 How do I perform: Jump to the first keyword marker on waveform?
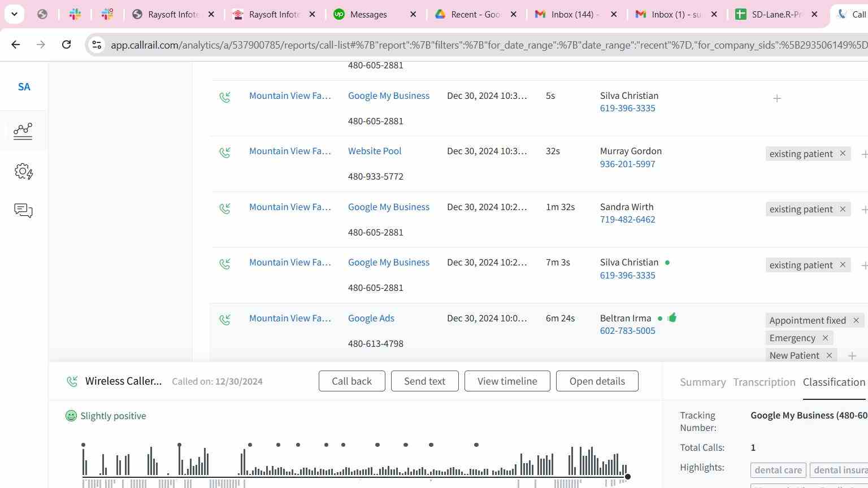(x=83, y=445)
